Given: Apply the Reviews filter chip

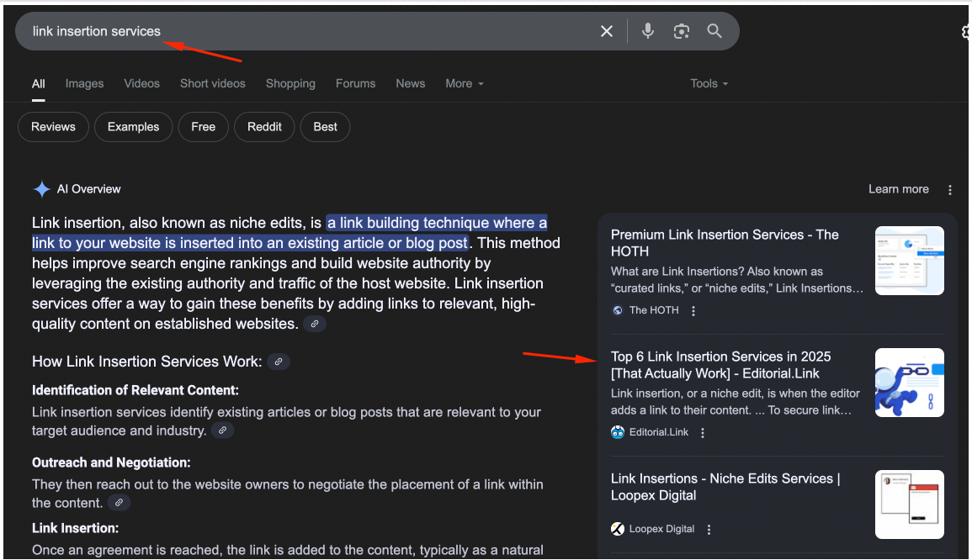Looking at the screenshot, I should pos(53,127).
